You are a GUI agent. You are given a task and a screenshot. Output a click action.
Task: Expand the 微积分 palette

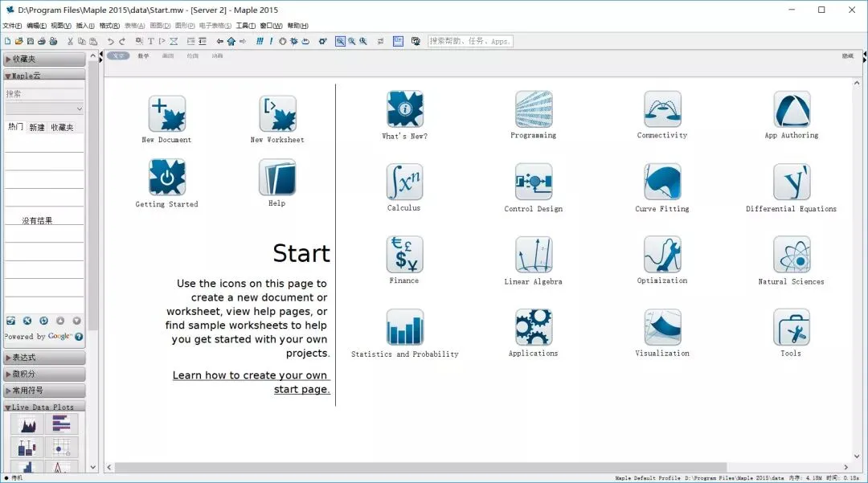tap(44, 374)
